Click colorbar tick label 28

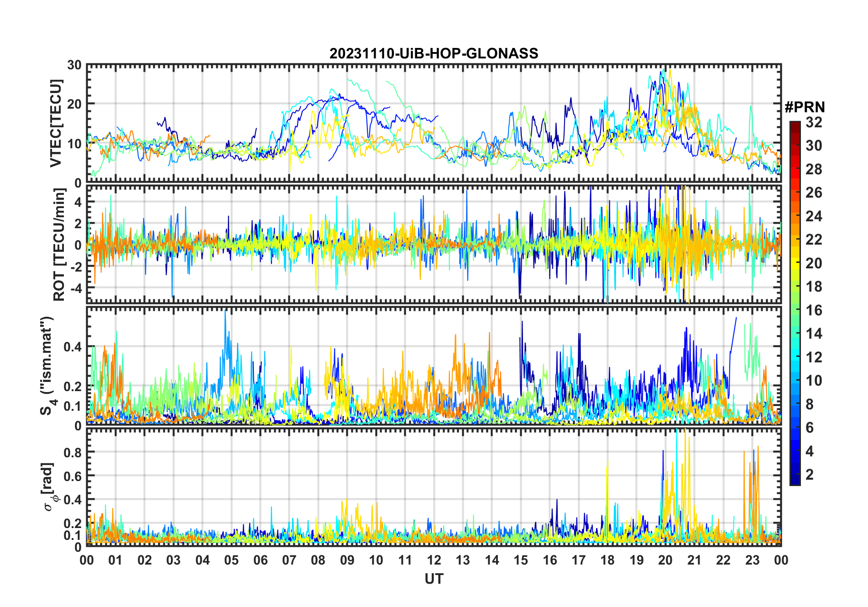point(814,169)
